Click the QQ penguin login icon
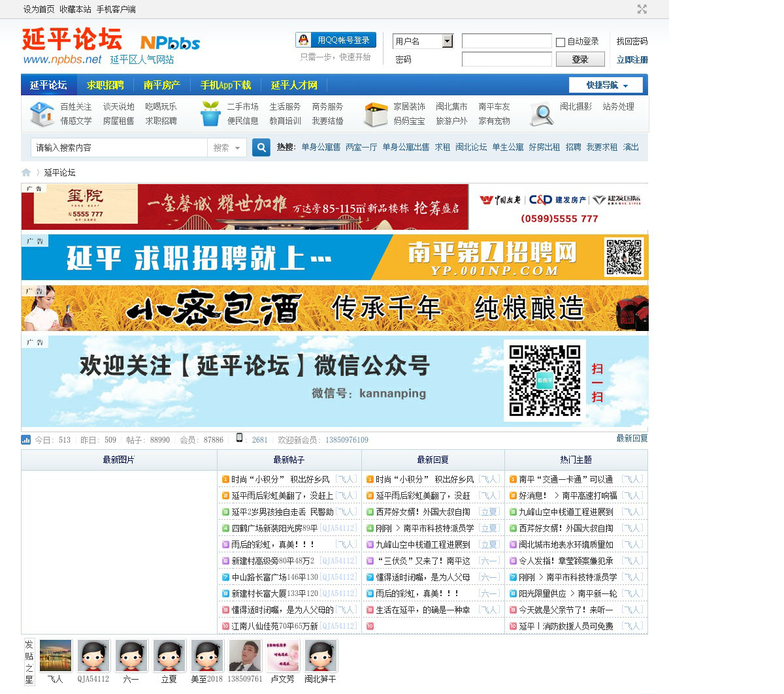Viewport: 784px width, 694px height. 303,40
